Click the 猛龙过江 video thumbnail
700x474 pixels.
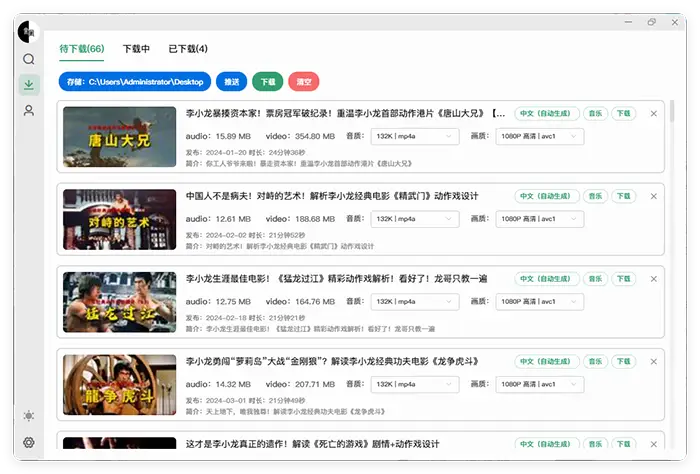coord(120,302)
